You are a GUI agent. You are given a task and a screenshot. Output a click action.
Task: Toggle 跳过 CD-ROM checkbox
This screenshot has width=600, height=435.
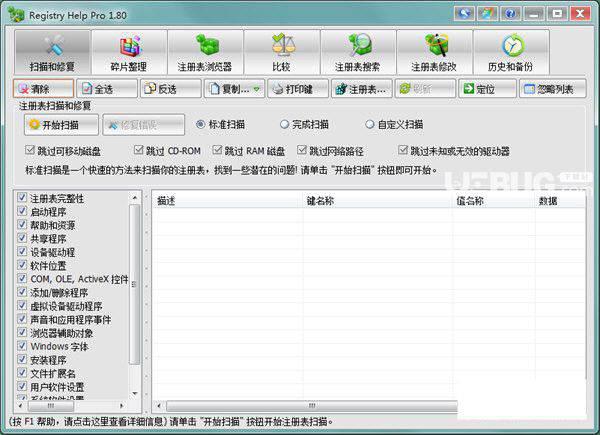139,150
